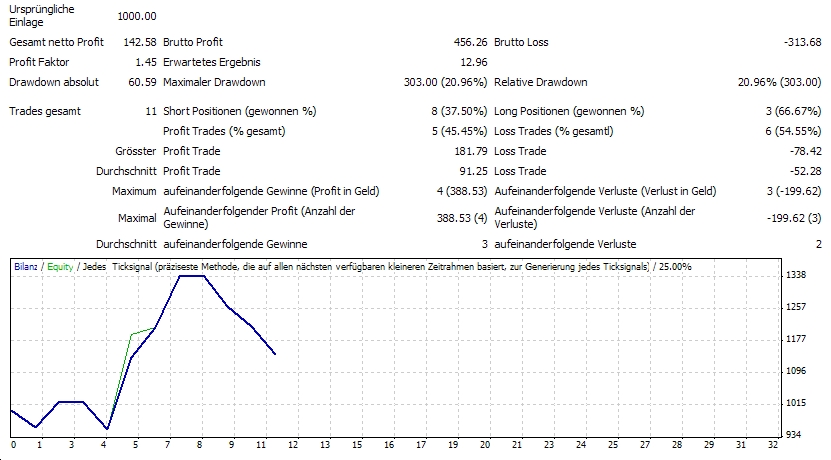Click the Trades gesamt label
This screenshot has height=460, width=831.
pos(45,112)
